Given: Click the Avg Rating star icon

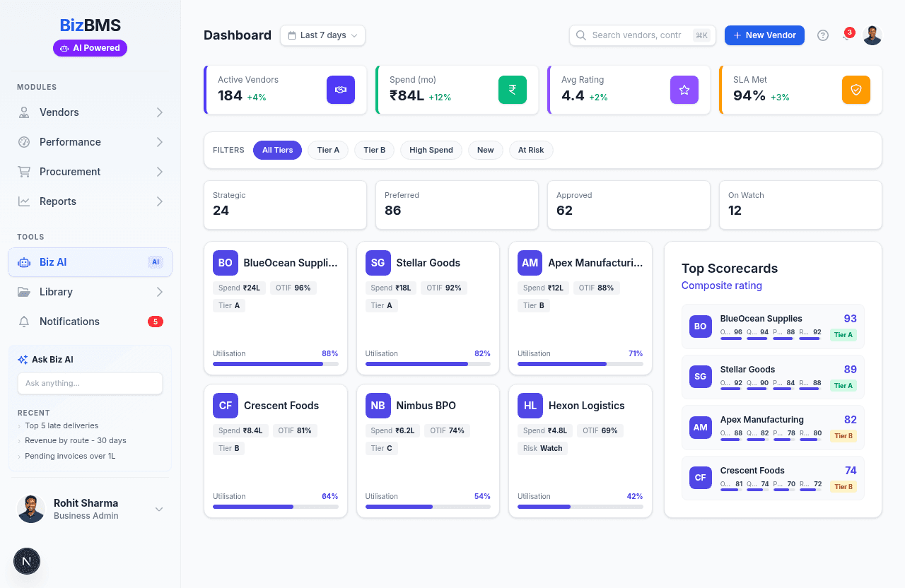Looking at the screenshot, I should [x=684, y=90].
